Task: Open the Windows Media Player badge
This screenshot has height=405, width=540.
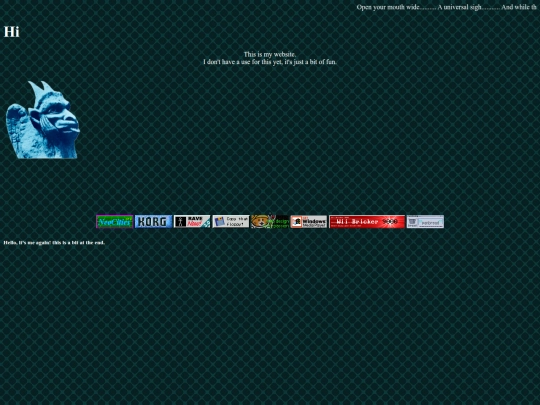Action: [x=309, y=221]
